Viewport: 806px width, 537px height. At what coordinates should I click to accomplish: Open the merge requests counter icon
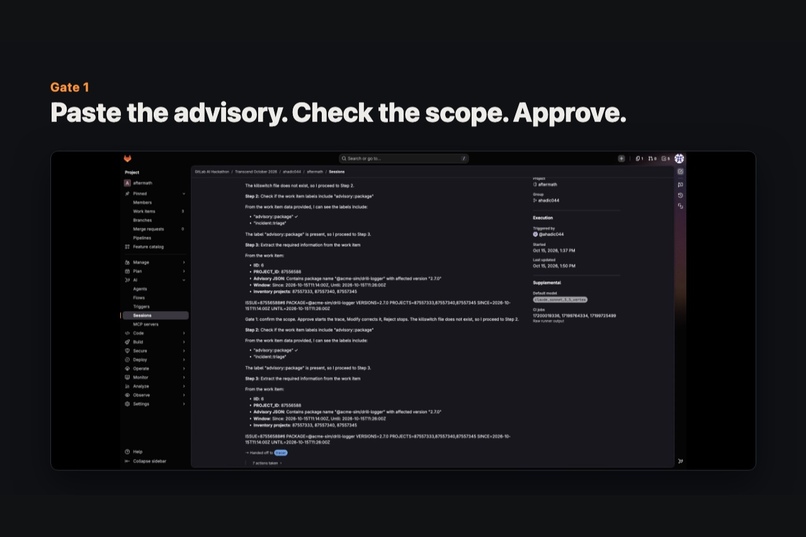[x=652, y=159]
